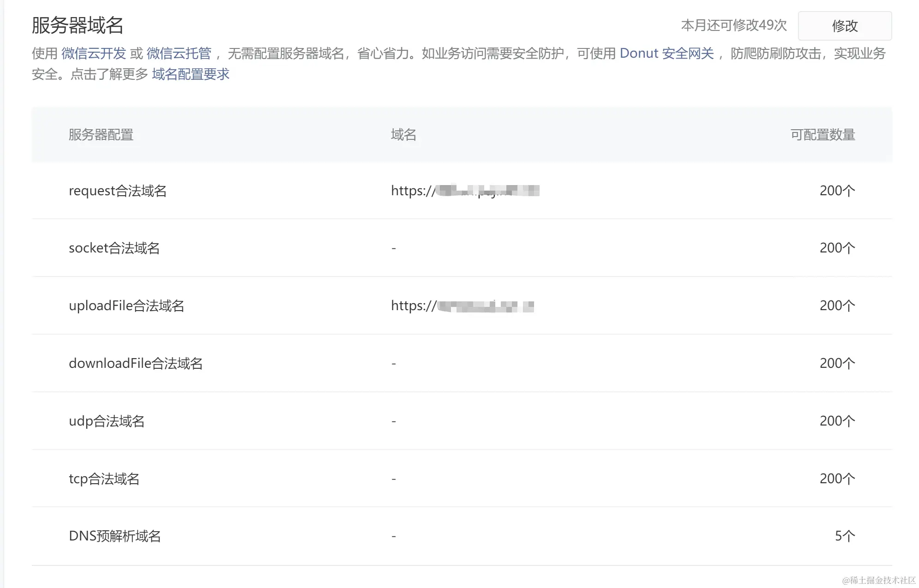This screenshot has width=919, height=588.
Task: Click the 服务器配置 column header
Action: [101, 135]
